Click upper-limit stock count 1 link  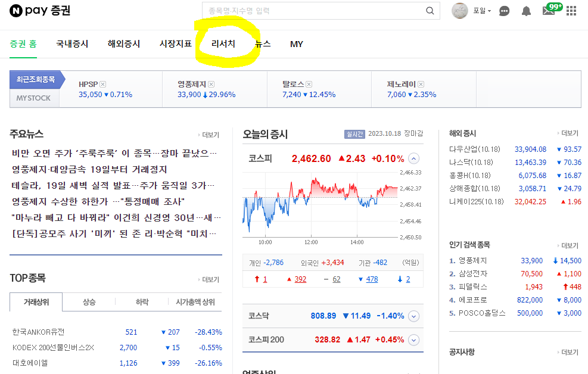click(x=265, y=279)
